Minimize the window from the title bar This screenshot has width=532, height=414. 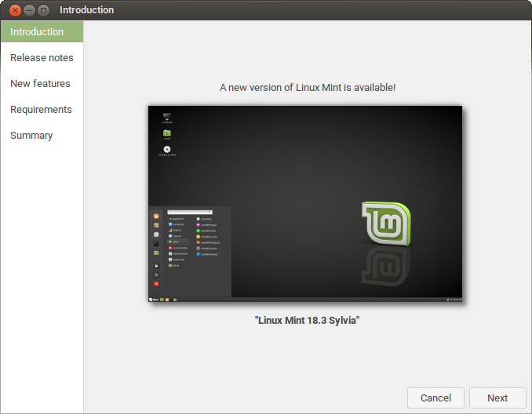(x=29, y=10)
